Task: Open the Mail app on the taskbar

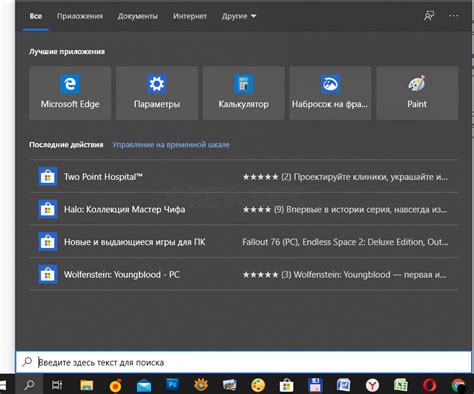Action: [x=144, y=386]
